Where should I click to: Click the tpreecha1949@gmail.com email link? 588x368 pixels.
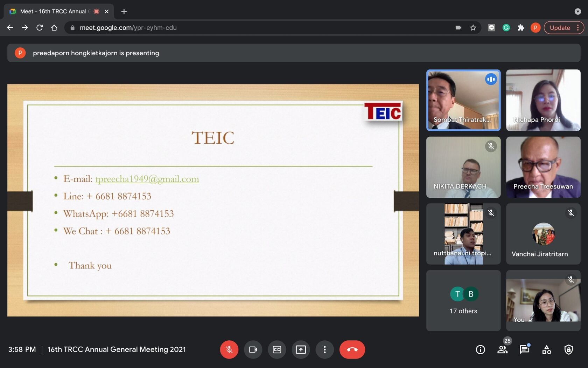[x=147, y=179]
